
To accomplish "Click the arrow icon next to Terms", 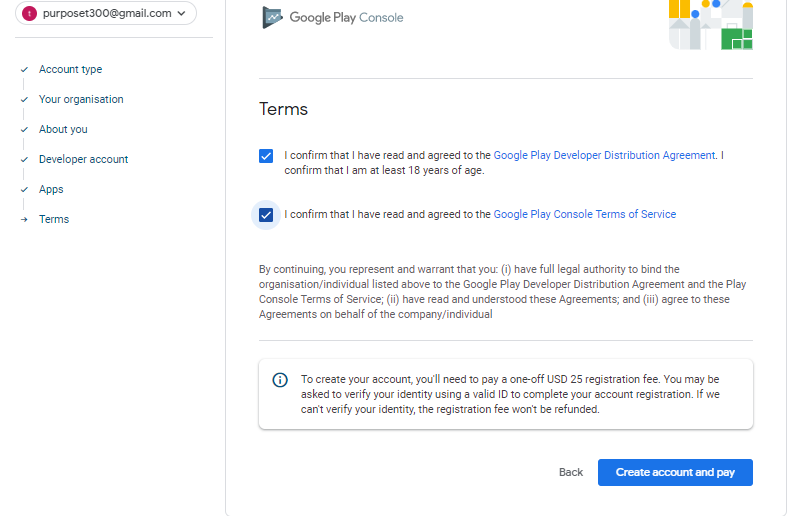I will coord(24,219).
